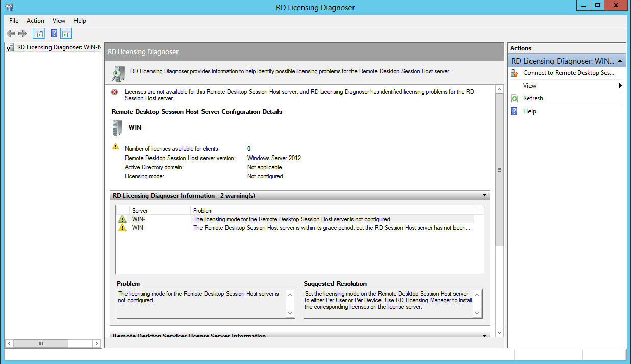
Task: Collapse the License Server Information section
Action: 484,335
